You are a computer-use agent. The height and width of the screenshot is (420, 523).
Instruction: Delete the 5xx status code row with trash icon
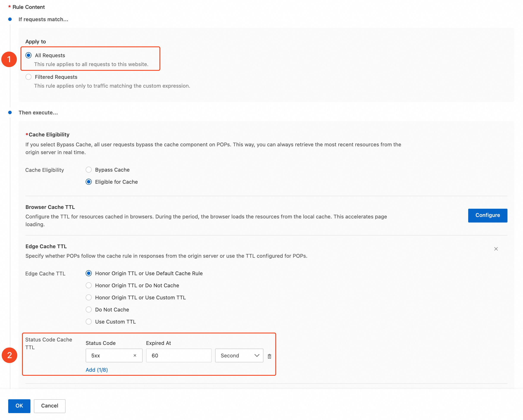(269, 356)
